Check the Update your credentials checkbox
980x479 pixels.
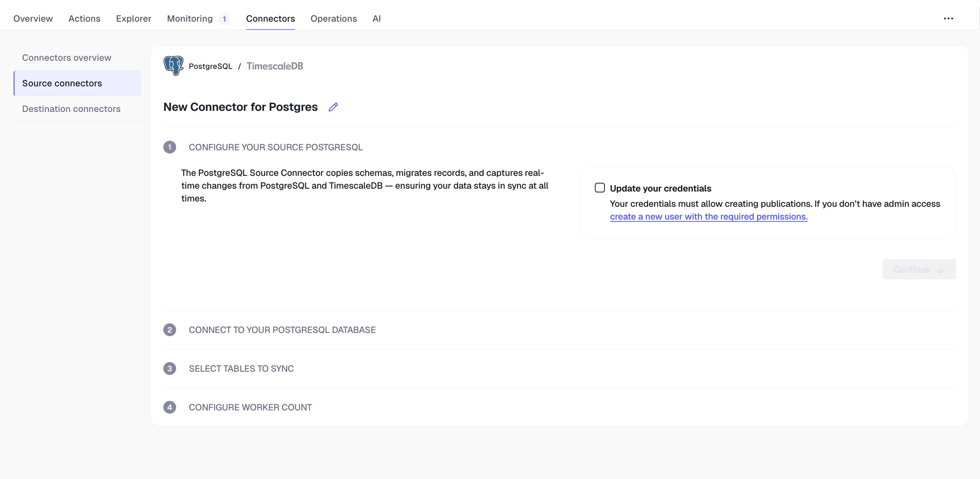click(600, 188)
